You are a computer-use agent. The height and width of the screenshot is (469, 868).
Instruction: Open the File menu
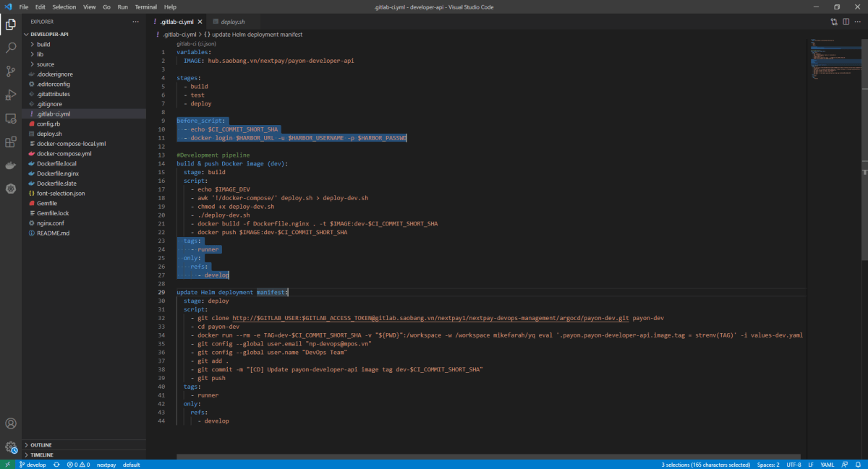[x=24, y=7]
